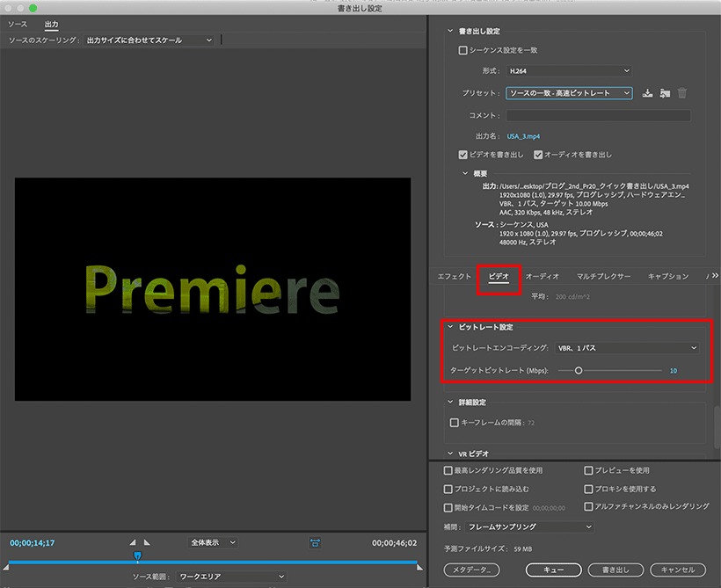Open the マルチプレクサー tab
Viewport: 721px width, 588px height.
tap(603, 276)
